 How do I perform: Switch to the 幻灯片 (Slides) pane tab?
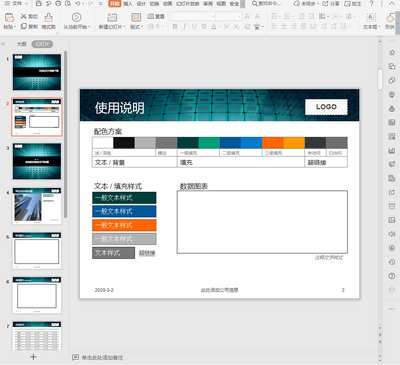click(42, 44)
